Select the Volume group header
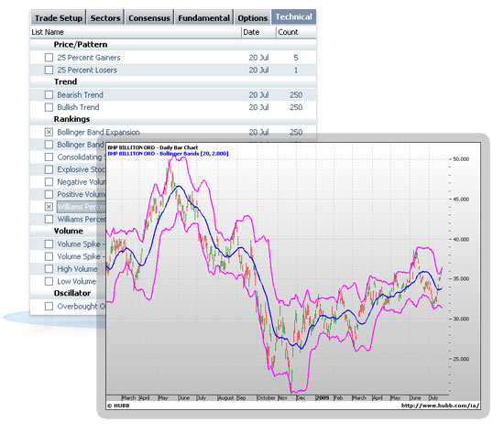This screenshot has width=504, height=433. coord(68,231)
